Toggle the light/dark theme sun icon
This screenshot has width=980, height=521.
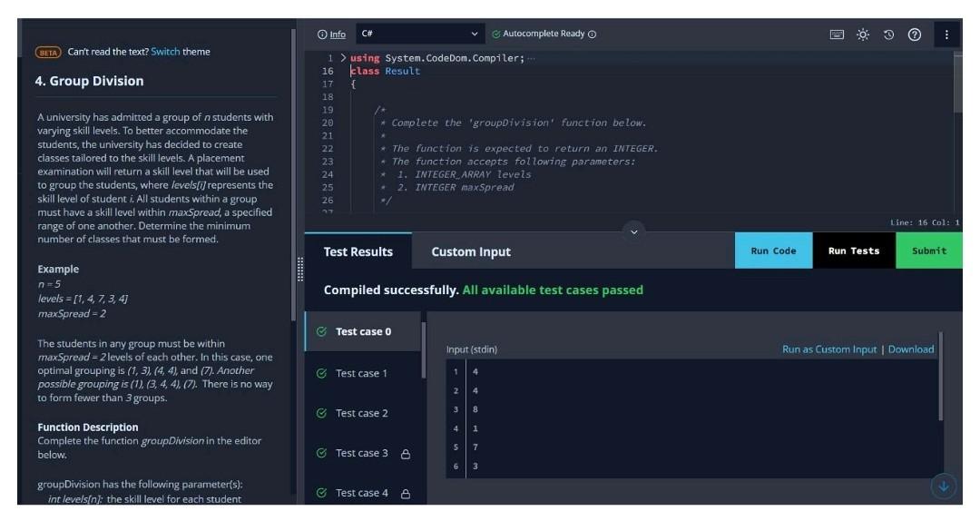[x=863, y=34]
